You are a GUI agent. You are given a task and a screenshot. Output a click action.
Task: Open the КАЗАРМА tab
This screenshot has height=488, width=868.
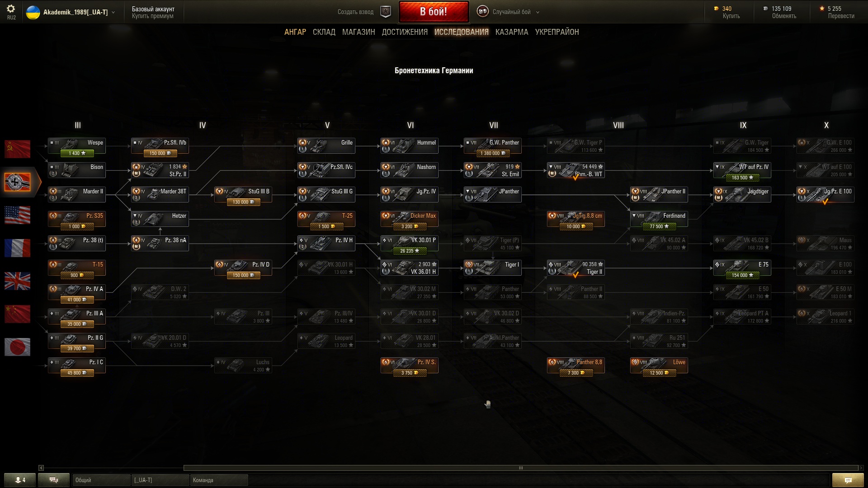[x=512, y=32]
